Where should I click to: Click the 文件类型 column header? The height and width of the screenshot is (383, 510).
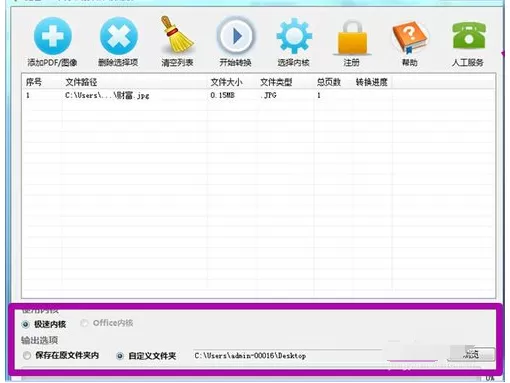click(276, 82)
